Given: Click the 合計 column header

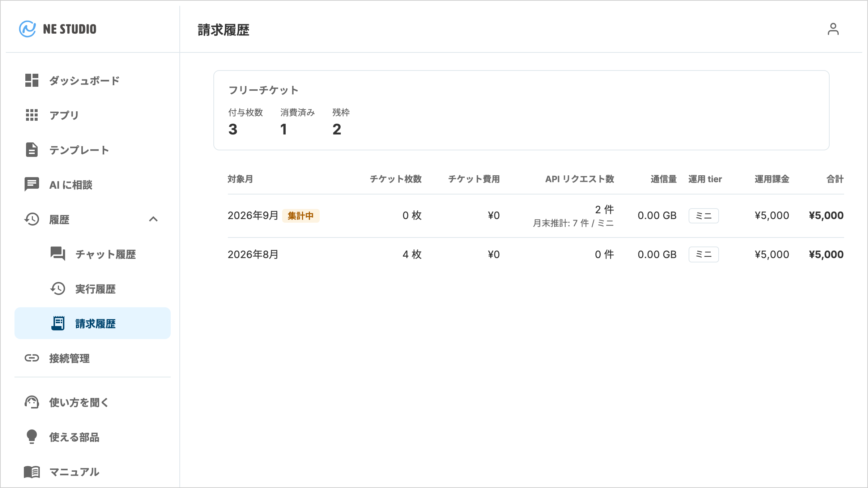Looking at the screenshot, I should tap(835, 179).
